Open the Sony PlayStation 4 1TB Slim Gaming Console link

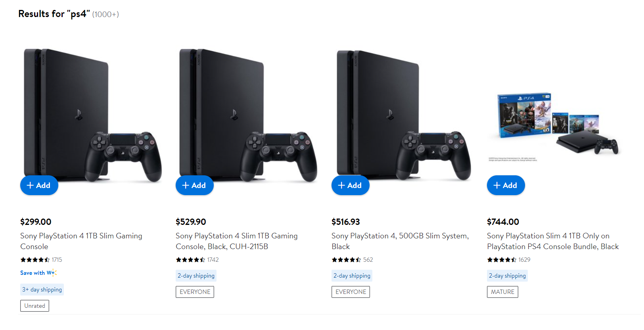(81, 241)
